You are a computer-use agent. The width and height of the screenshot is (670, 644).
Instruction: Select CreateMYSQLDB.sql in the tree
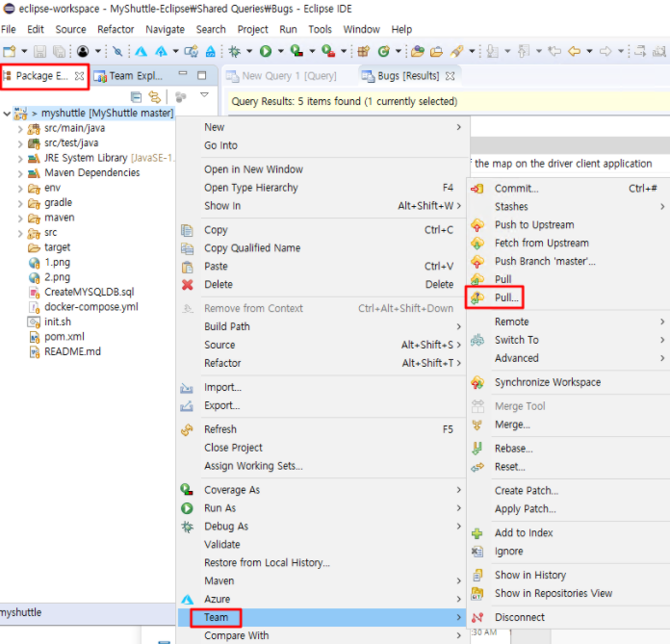[x=89, y=292]
